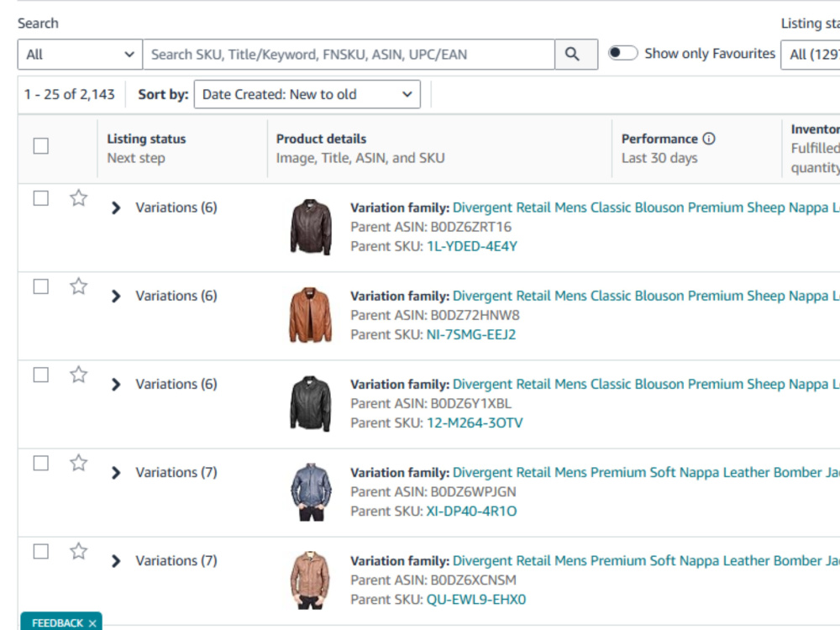The height and width of the screenshot is (630, 840).
Task: Open the Sort by Date Created dropdown
Action: coord(307,94)
